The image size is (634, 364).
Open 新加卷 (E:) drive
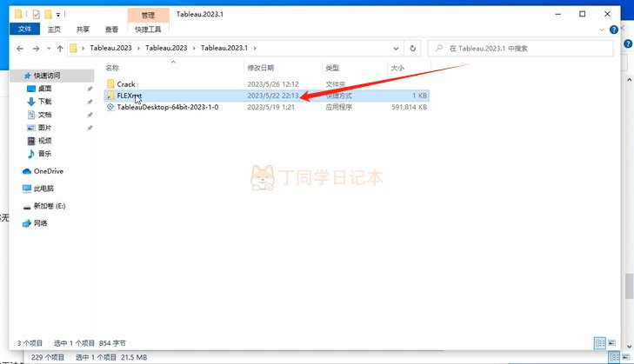click(x=50, y=206)
